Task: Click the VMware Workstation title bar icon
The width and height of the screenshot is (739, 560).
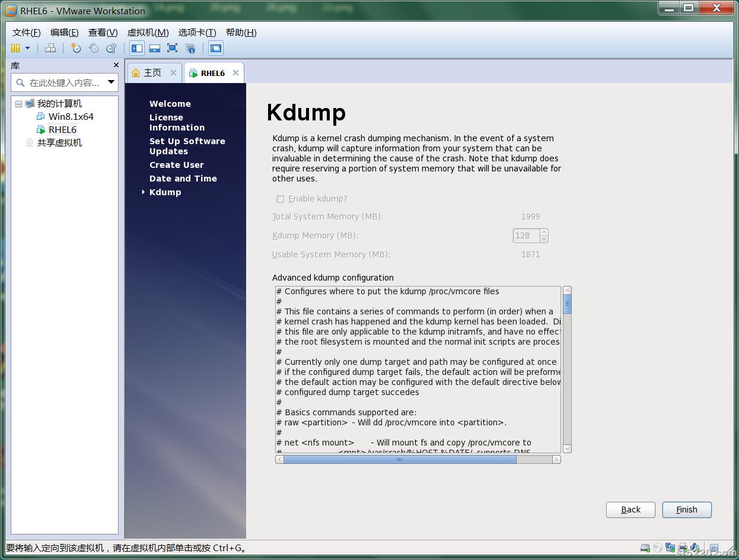Action: [11, 11]
